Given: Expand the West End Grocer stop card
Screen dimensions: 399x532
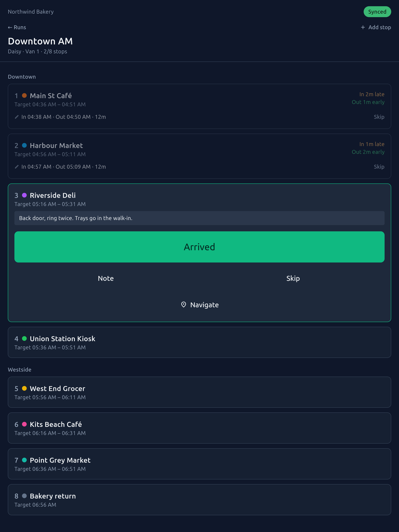Looking at the screenshot, I should tap(199, 392).
